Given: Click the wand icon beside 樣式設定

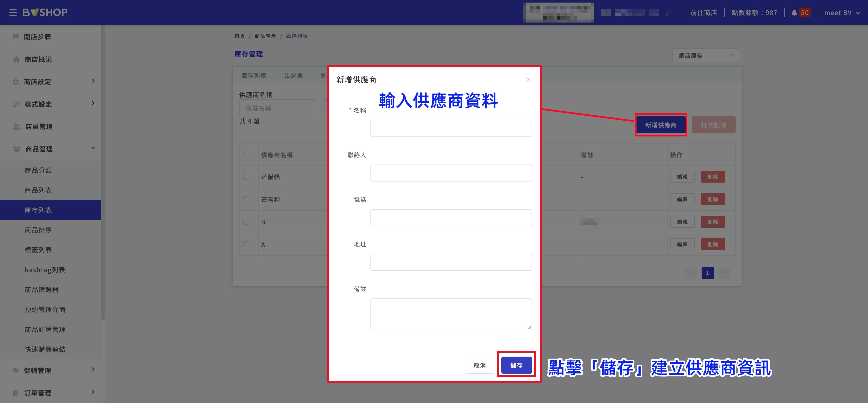Looking at the screenshot, I should (16, 104).
